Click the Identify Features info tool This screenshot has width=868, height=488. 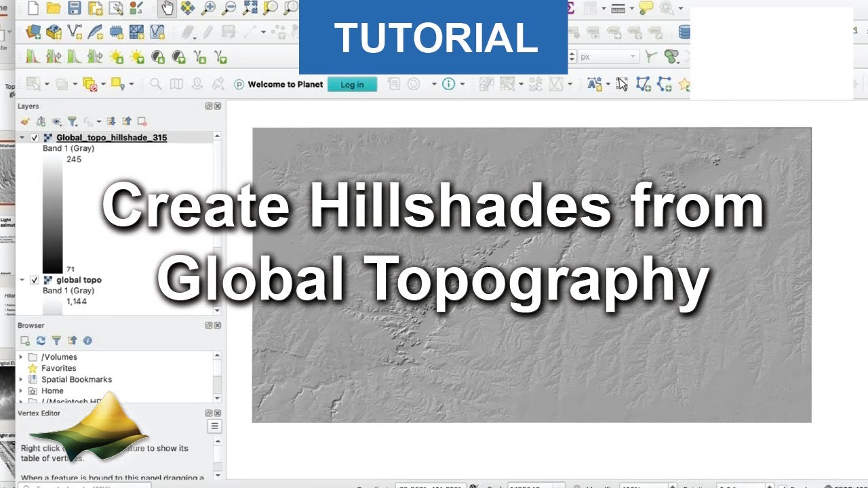click(448, 84)
